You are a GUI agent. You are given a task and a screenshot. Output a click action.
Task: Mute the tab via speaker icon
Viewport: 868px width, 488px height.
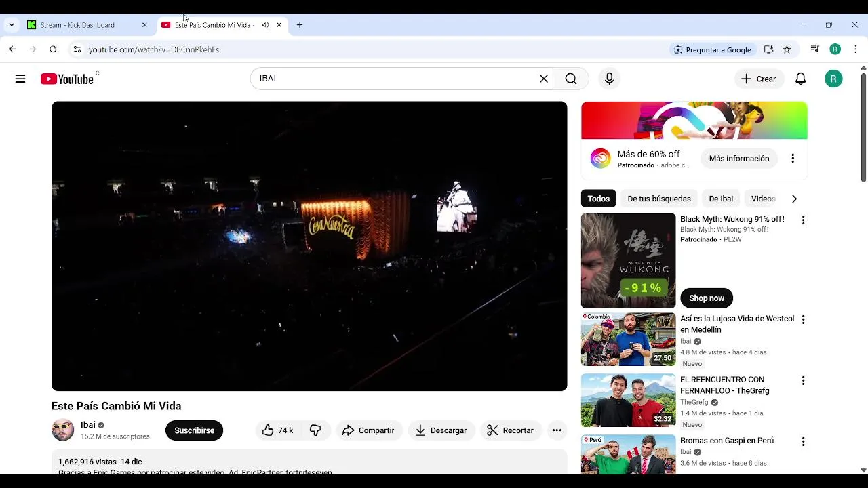pos(265,25)
